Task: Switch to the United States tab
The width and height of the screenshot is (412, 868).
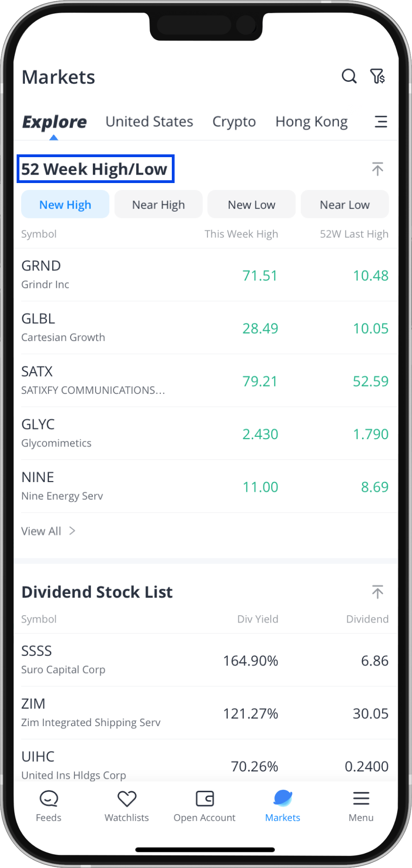Action: pyautogui.click(x=149, y=122)
